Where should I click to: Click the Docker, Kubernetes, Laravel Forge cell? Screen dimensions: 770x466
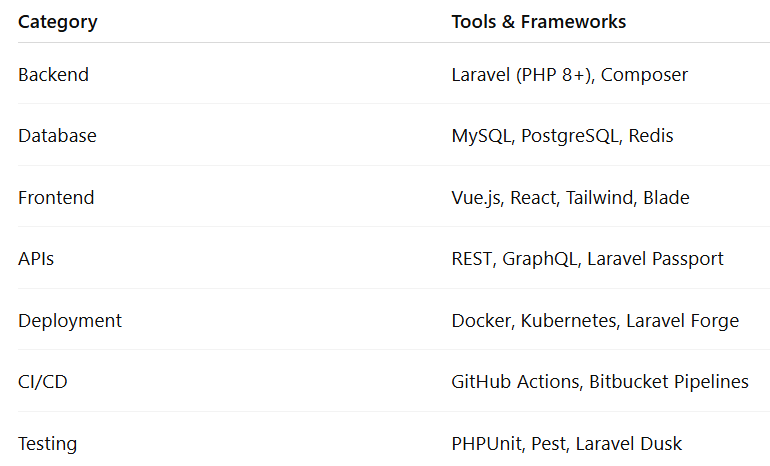pyautogui.click(x=595, y=321)
